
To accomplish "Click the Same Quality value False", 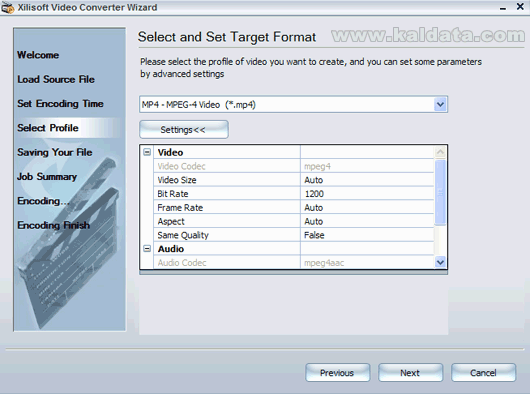I will [314, 235].
